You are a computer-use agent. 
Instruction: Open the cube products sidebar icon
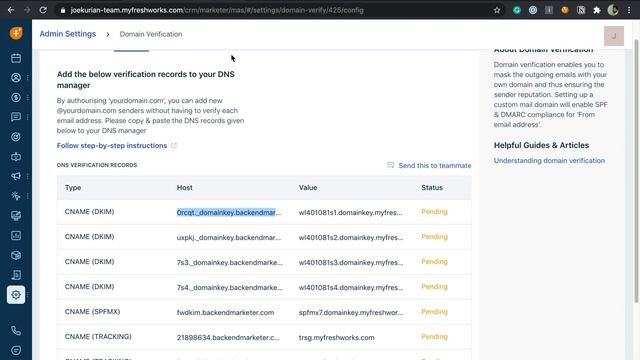click(16, 255)
